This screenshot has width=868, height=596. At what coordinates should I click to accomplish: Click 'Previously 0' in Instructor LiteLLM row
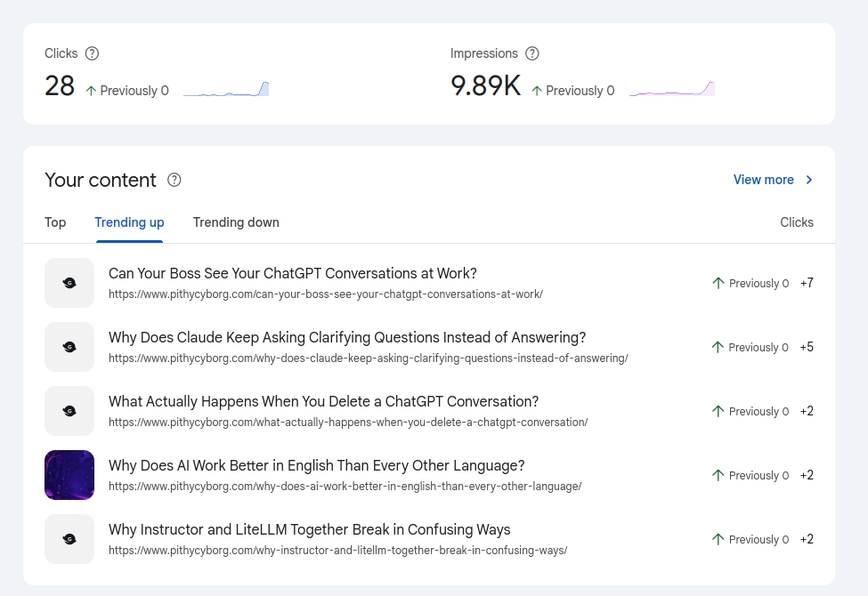pos(758,540)
